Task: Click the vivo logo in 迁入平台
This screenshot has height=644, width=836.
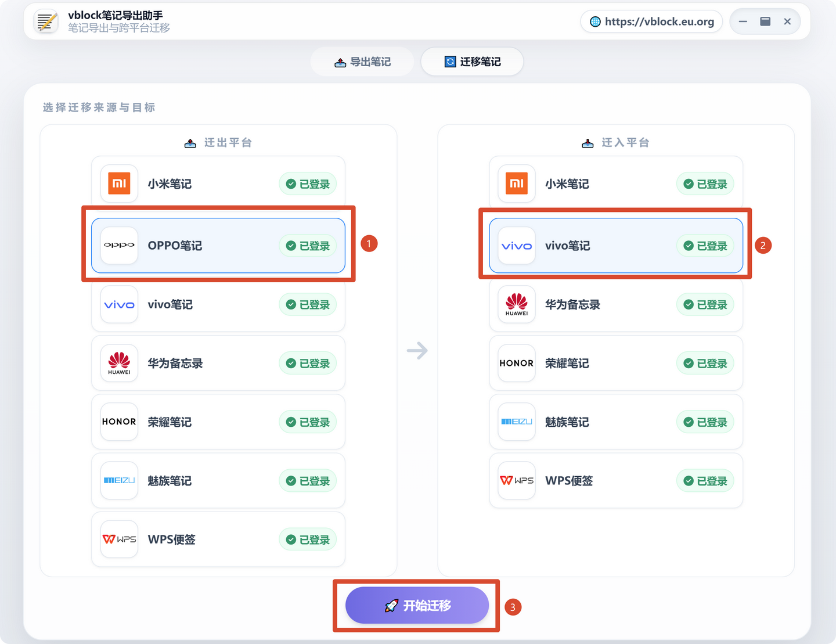Action: [x=517, y=246]
